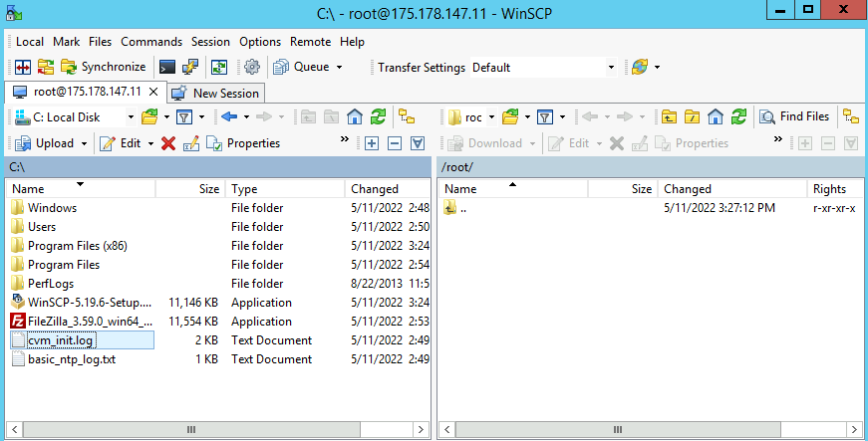Viewport: 868px width, 441px height.
Task: Open the Commands menu
Action: 151,42
